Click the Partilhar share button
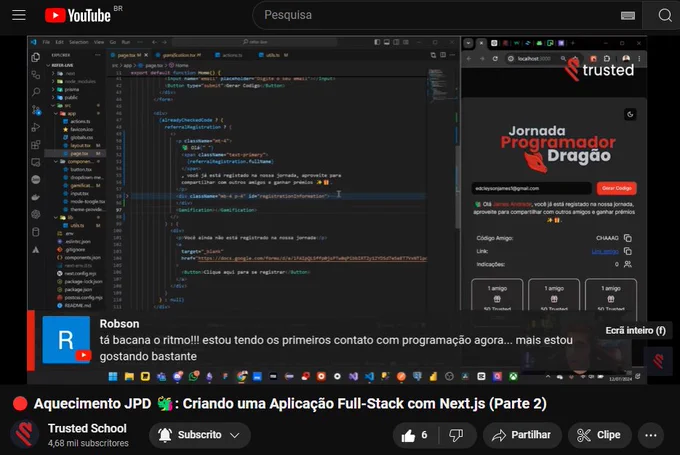Image resolution: width=680 pixels, height=455 pixels. click(x=522, y=435)
